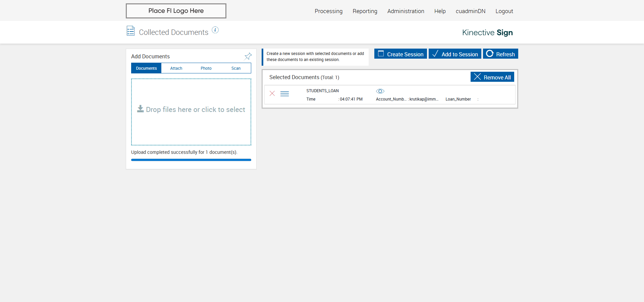The width and height of the screenshot is (644, 302).
Task: Click the info icon beside Collected Documents
Action: tap(215, 30)
